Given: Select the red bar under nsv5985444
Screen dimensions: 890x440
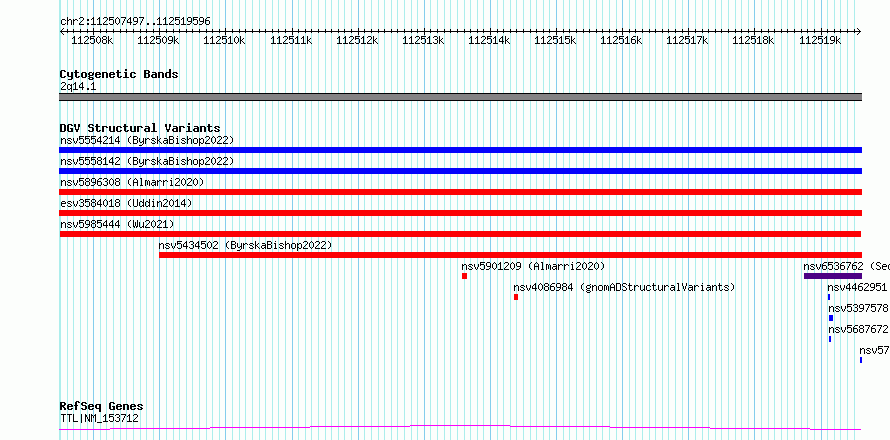Looking at the screenshot, I should 460,234.
